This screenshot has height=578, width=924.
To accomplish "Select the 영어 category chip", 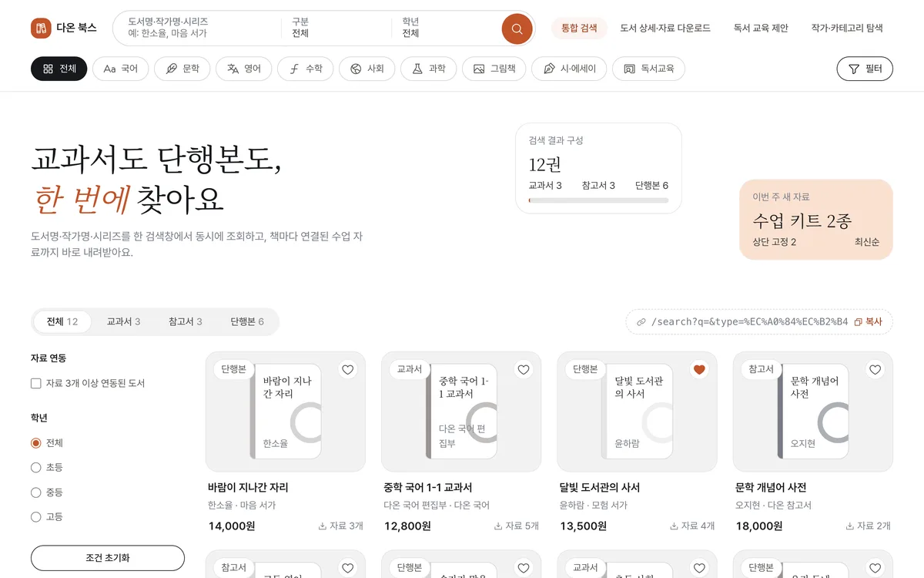I will (x=243, y=69).
